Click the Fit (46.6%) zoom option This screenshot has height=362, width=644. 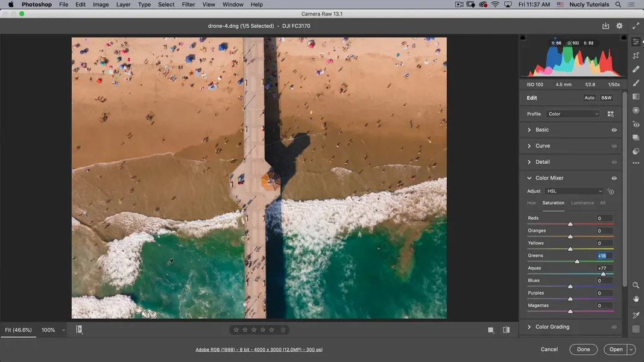coord(18,330)
